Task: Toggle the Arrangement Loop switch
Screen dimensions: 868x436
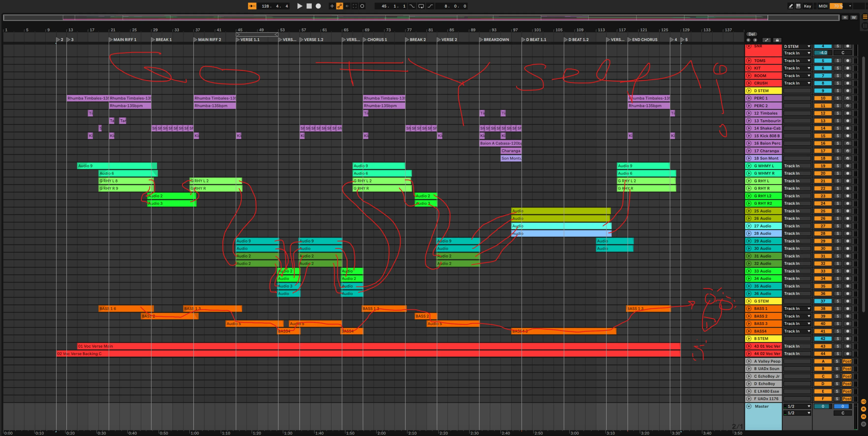Action: (421, 6)
